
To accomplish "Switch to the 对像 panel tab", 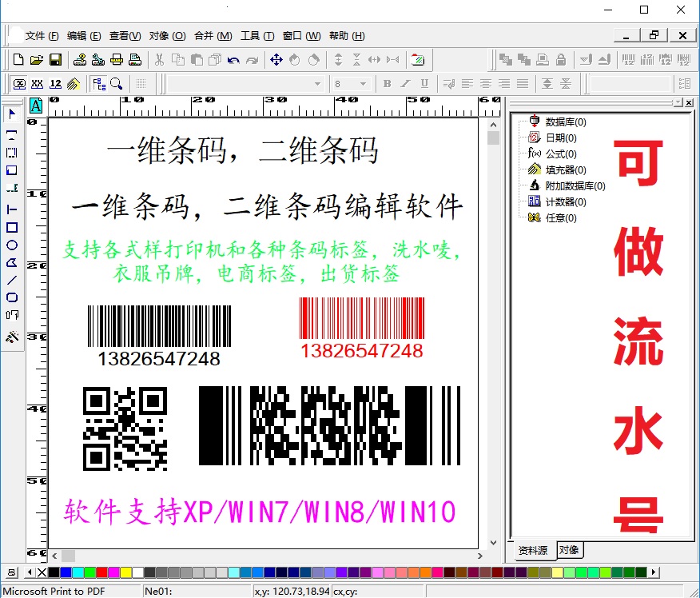I will 569,551.
